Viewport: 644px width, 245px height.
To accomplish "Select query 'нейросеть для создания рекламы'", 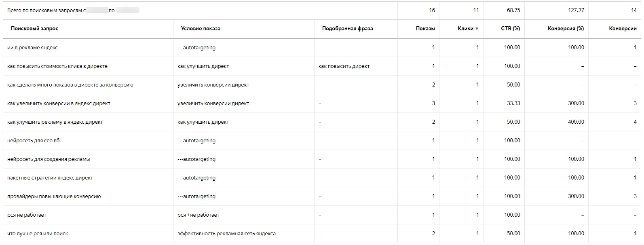I will click(x=49, y=159).
